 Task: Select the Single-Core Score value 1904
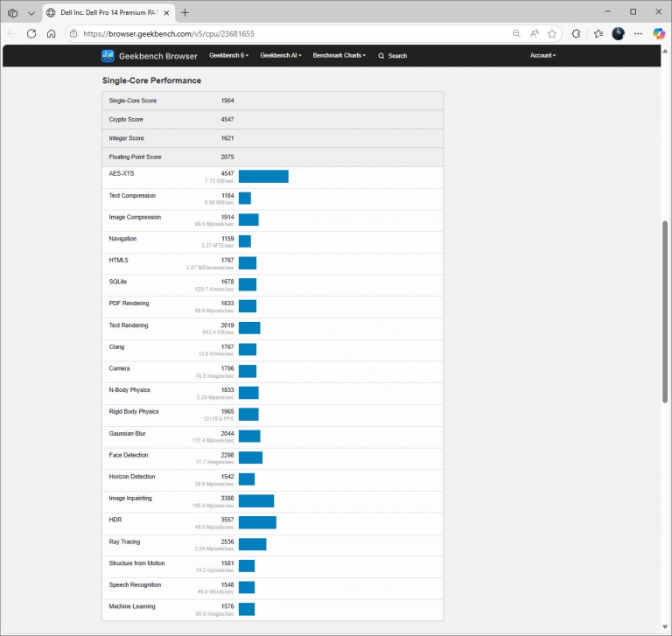[x=227, y=101]
